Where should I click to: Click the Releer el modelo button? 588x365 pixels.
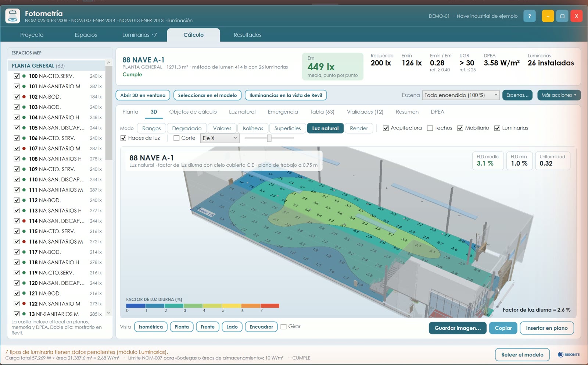pyautogui.click(x=522, y=355)
